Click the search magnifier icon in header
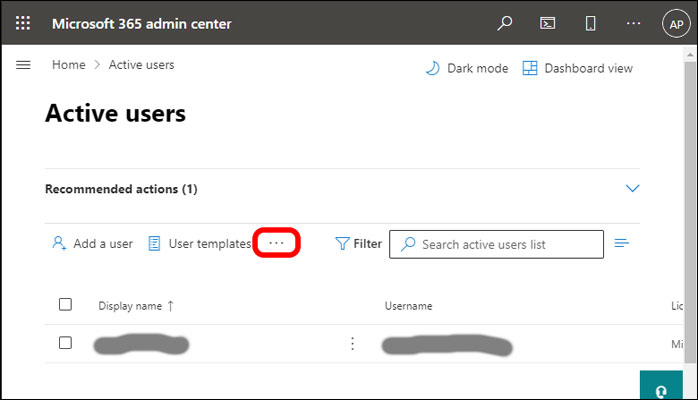 [x=504, y=23]
